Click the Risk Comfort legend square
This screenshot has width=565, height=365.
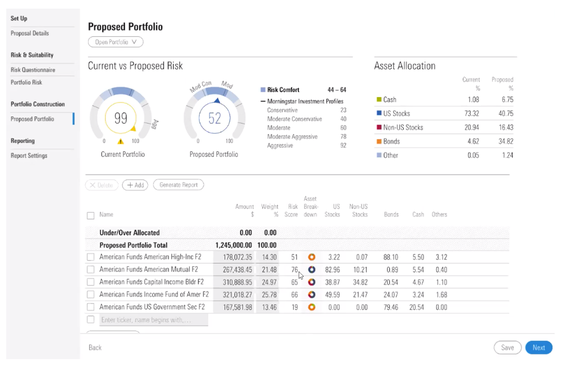point(263,90)
